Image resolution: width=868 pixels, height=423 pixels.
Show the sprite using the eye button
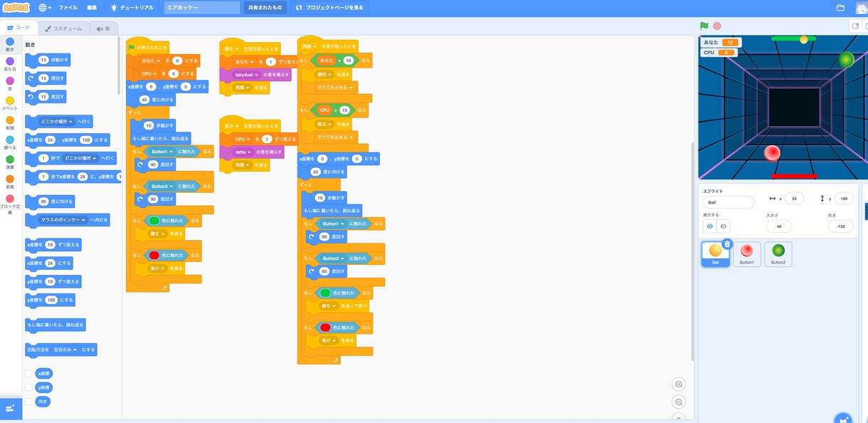(x=710, y=226)
